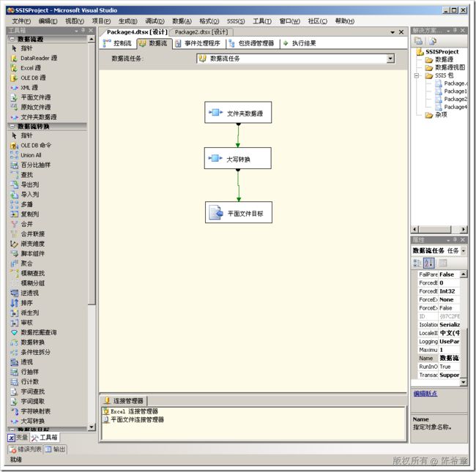The image size is (476, 472).
Task: Open the active documents list arrow
Action: tap(393, 32)
